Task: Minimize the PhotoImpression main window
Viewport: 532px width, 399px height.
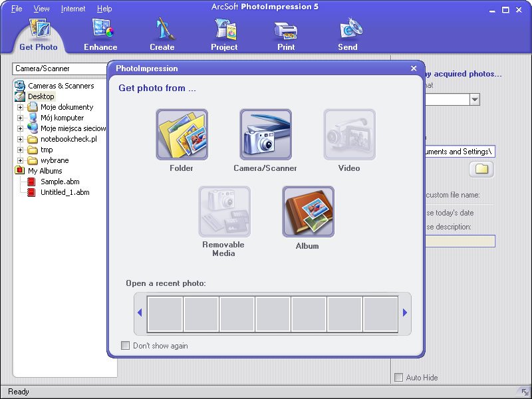Action: click(x=492, y=10)
